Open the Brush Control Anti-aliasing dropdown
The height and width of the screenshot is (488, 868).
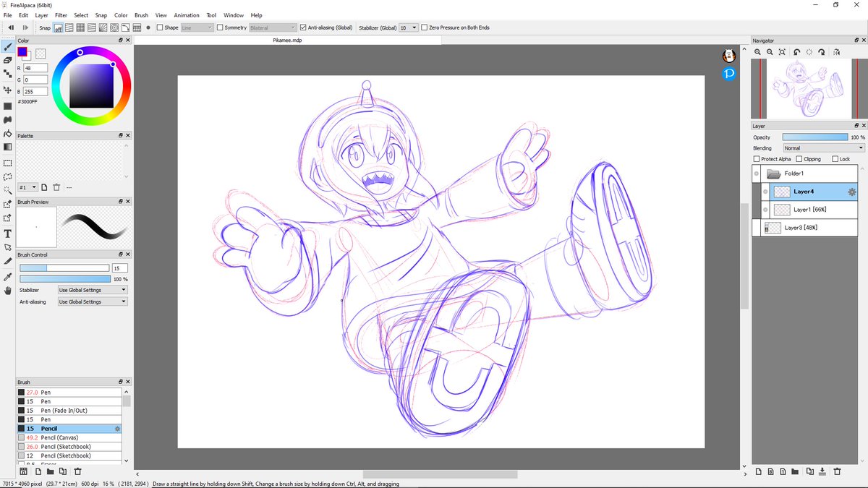point(93,301)
